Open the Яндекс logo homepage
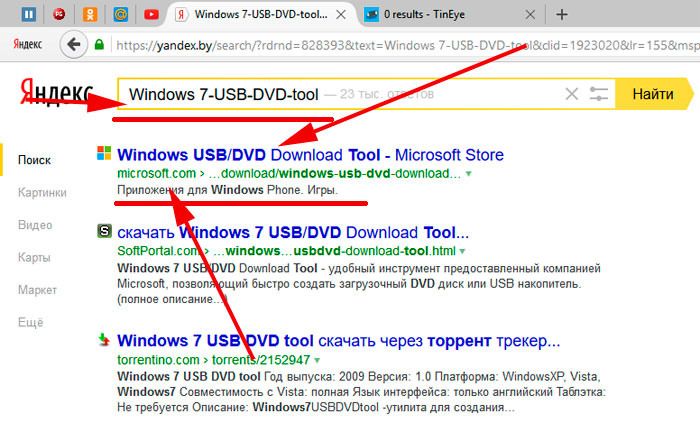Image resolution: width=700 pixels, height=432 pixels. [x=57, y=92]
